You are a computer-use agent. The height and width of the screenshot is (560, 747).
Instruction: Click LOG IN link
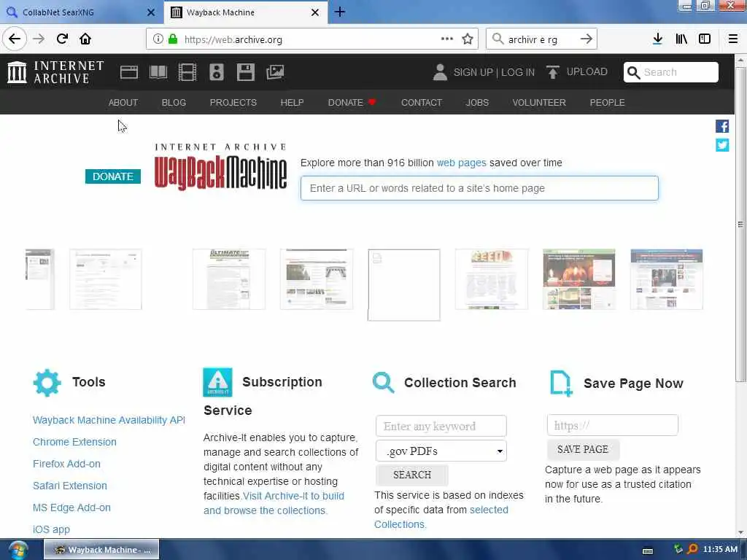[x=518, y=72]
